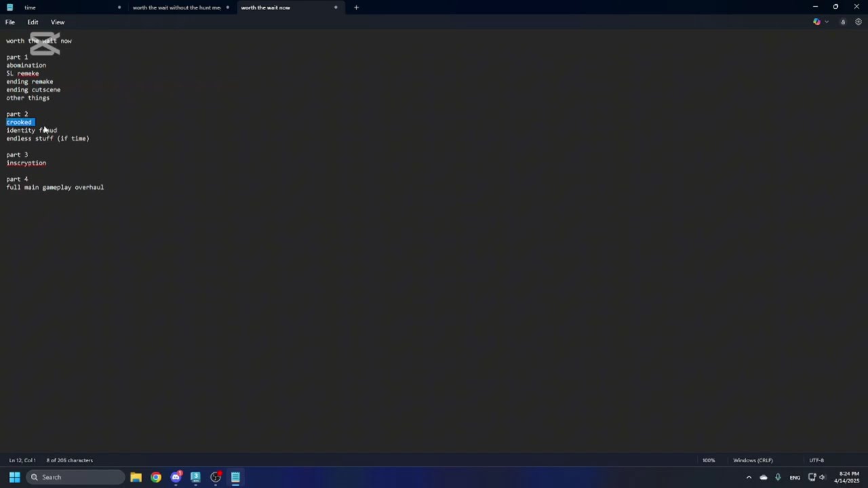Add a new Notepad tab with the plus button
868x488 pixels.
[356, 7]
